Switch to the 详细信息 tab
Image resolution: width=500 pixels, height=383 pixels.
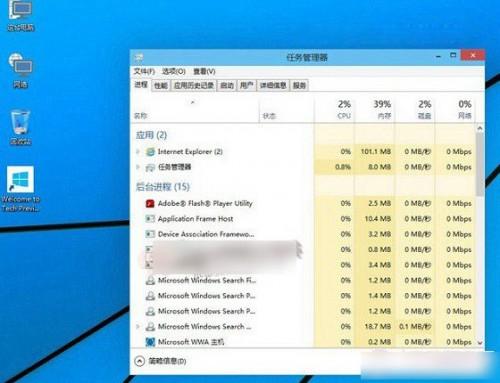pyautogui.click(x=273, y=86)
